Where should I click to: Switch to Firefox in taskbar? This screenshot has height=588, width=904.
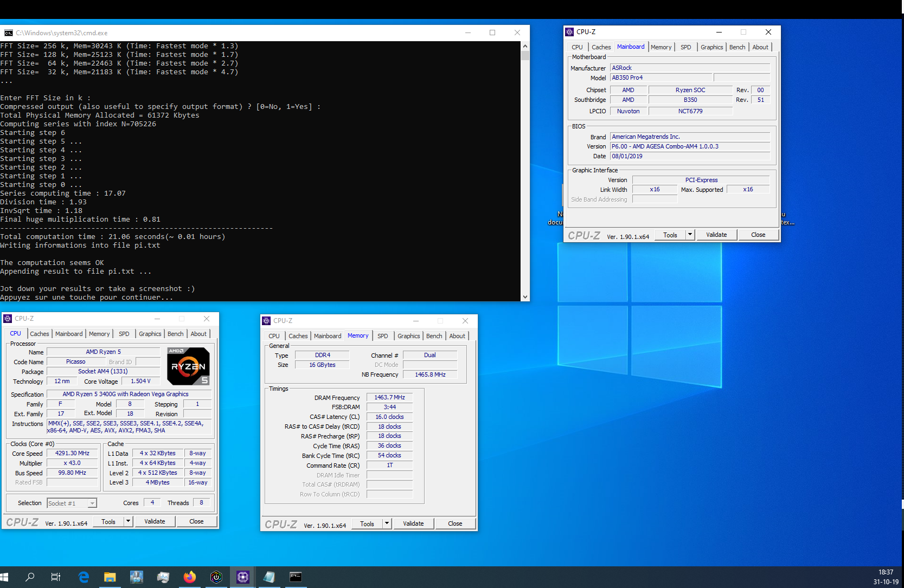point(190,577)
